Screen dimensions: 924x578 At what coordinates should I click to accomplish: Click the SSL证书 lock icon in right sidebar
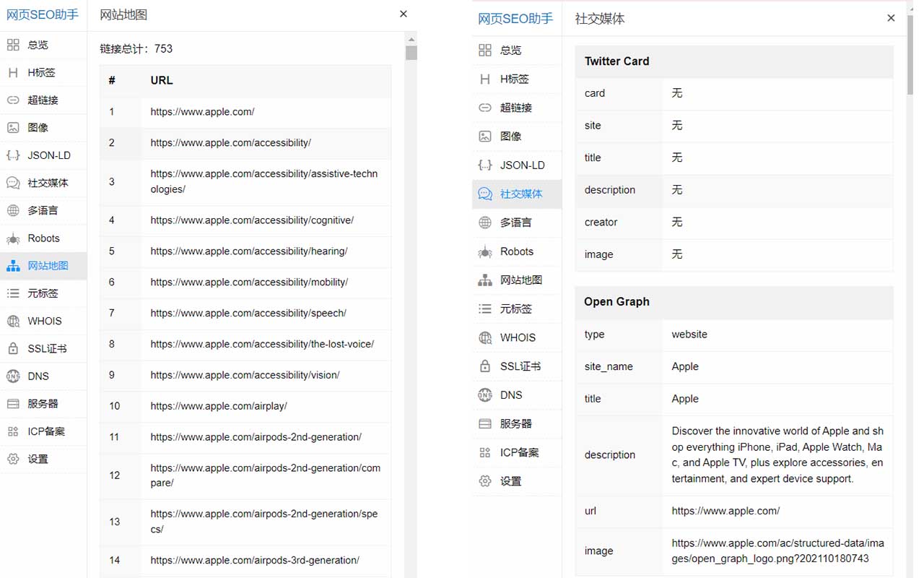(x=485, y=366)
